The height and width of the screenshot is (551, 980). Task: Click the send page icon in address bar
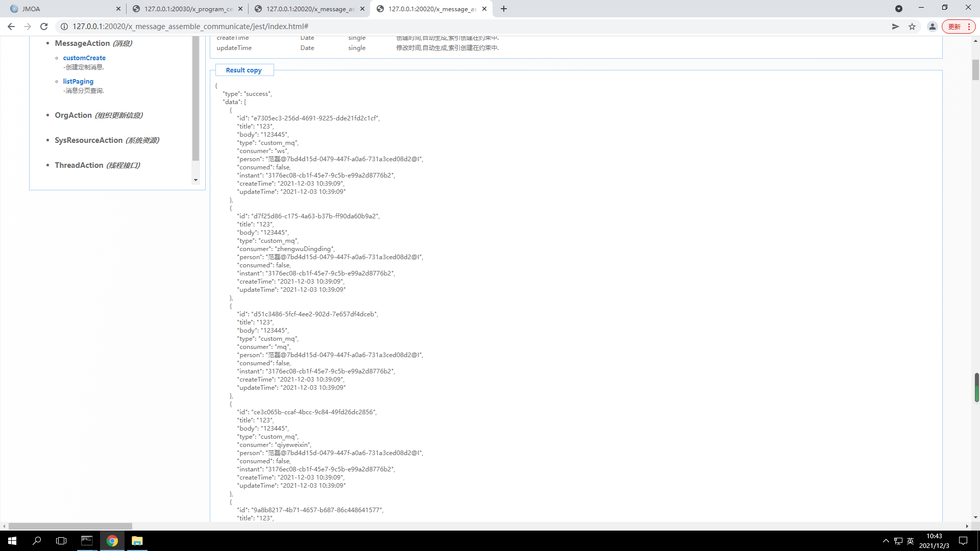click(x=895, y=27)
